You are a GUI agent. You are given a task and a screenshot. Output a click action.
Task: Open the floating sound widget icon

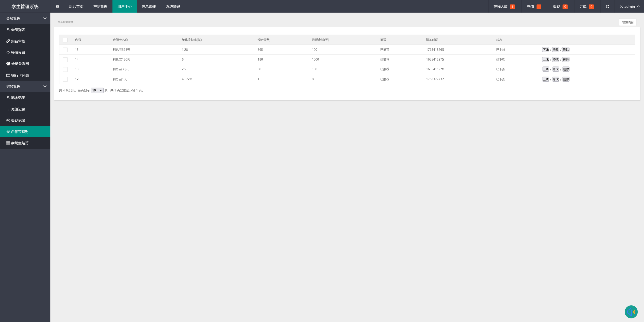[x=631, y=312]
